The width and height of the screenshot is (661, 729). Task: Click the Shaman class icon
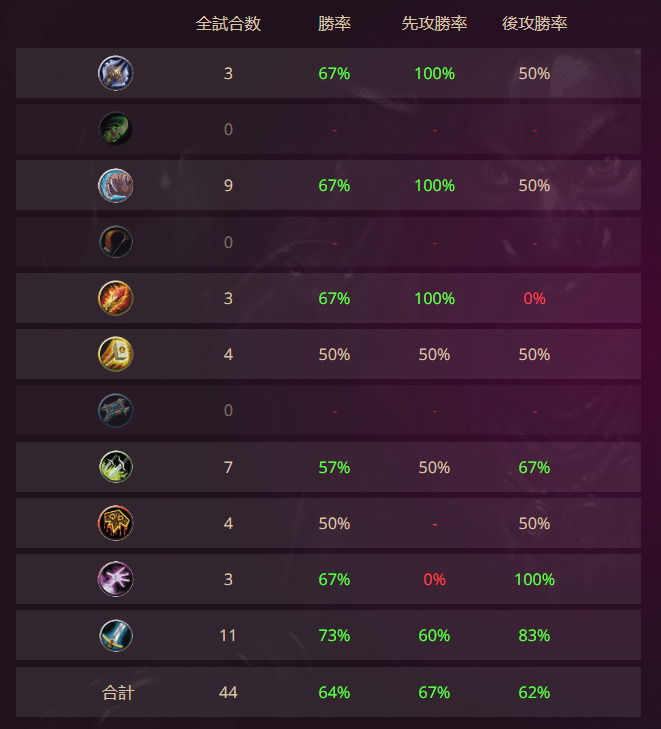coord(116,523)
